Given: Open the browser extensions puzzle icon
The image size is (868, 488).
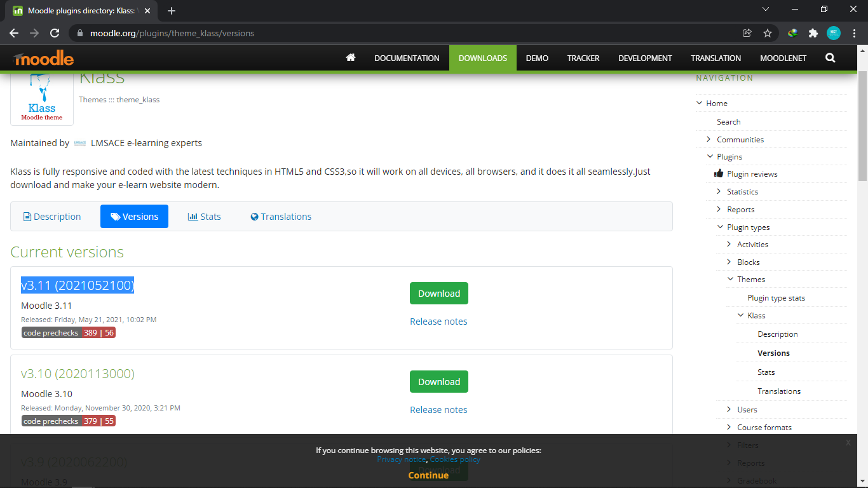Looking at the screenshot, I should tap(813, 33).
